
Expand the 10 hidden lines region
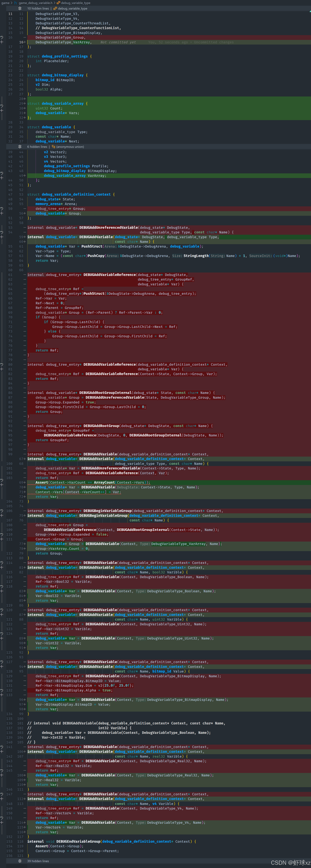[20, 8]
